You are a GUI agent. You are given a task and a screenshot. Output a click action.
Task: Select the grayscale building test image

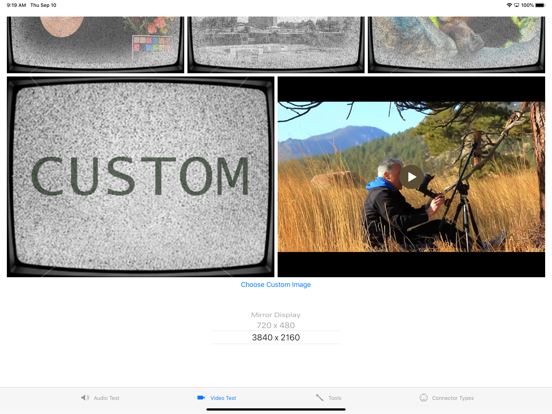(276, 45)
